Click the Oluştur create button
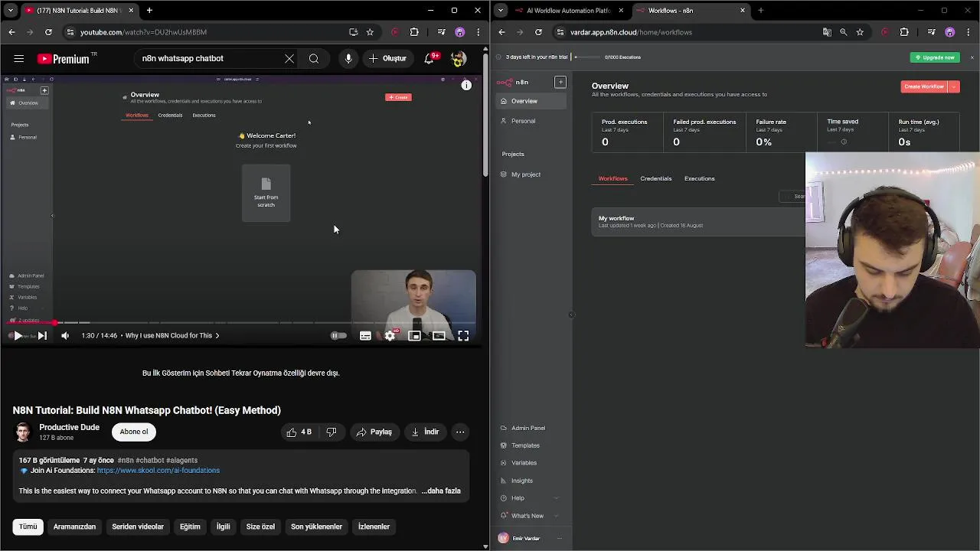980x551 pixels. [x=387, y=58]
